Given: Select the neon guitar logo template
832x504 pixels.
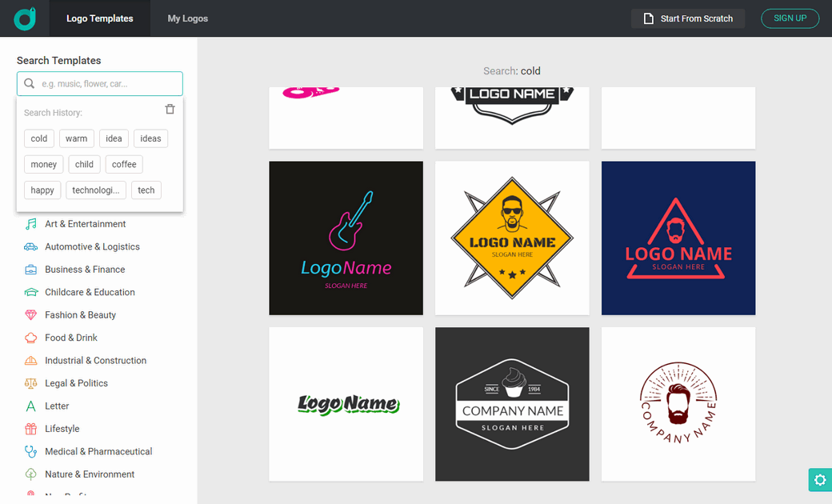Looking at the screenshot, I should [346, 238].
